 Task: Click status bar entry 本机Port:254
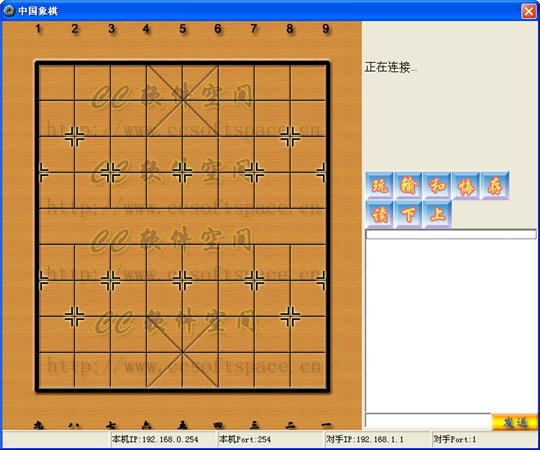click(245, 439)
